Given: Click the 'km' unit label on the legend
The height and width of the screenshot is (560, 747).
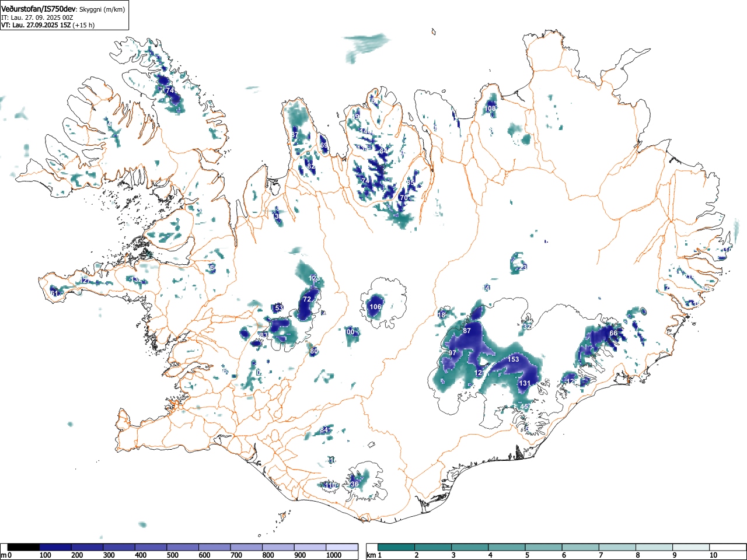Looking at the screenshot, I should tap(371, 555).
